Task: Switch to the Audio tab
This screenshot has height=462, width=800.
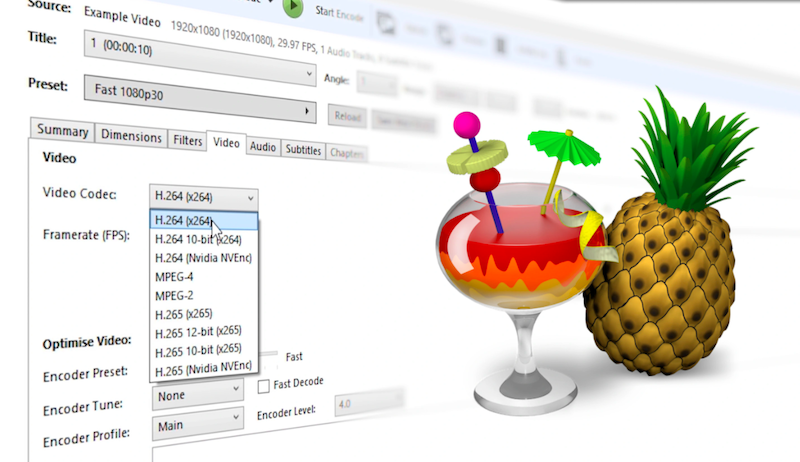Action: point(263,147)
